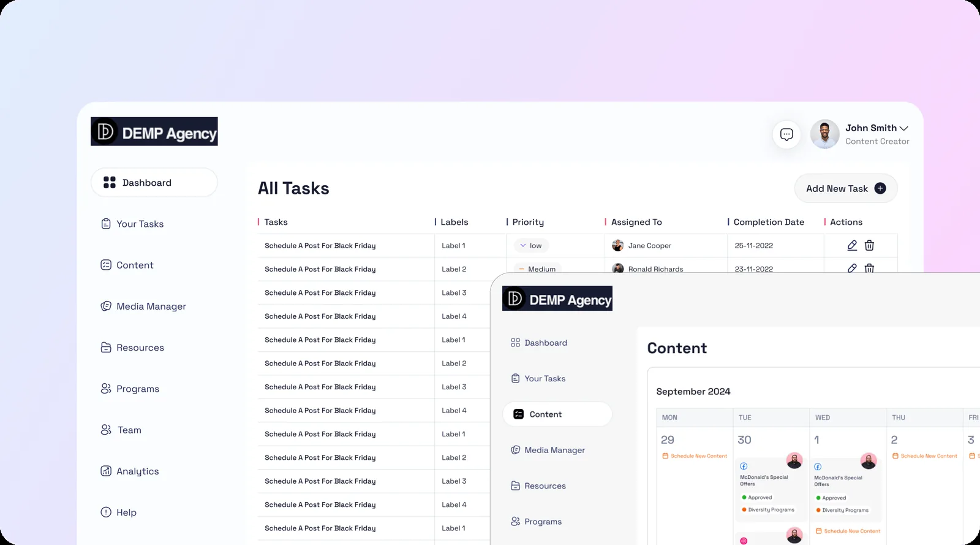Click Schedule New Content on Monday 29
Screen dimensions: 980x545
click(x=695, y=456)
